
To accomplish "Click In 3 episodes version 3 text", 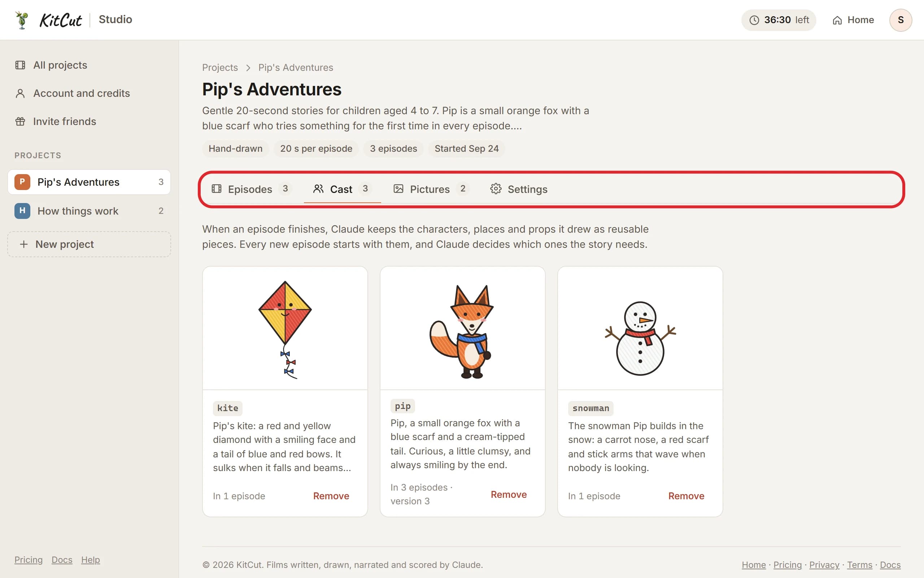I will pos(421,494).
